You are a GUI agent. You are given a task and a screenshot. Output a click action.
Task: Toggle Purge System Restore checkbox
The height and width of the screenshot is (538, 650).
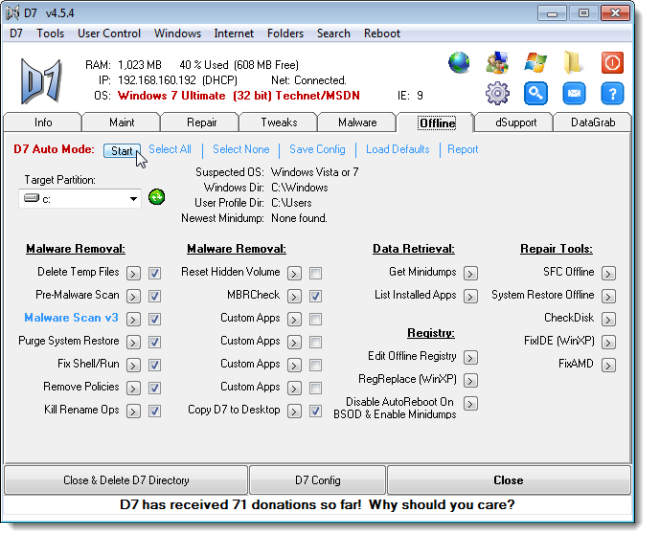(x=155, y=342)
